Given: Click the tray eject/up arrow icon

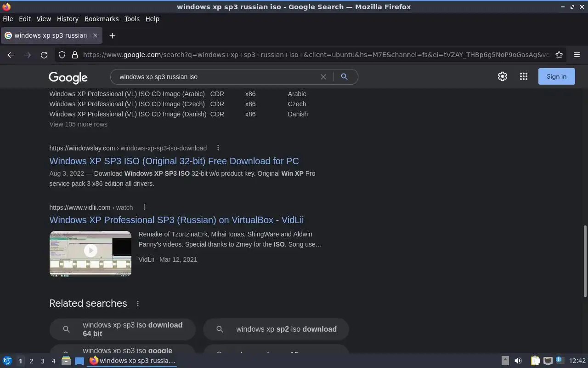Looking at the screenshot, I should 505,361.
